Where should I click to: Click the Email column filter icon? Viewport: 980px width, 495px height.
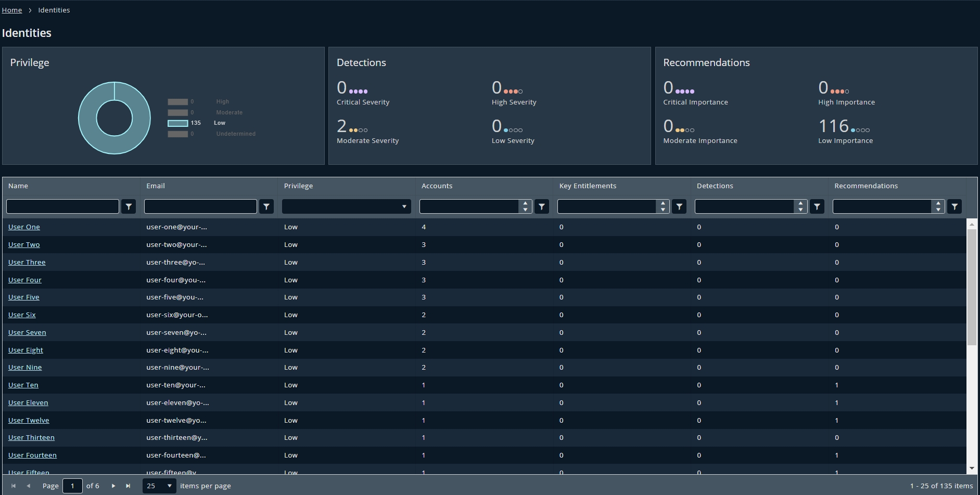click(x=266, y=206)
